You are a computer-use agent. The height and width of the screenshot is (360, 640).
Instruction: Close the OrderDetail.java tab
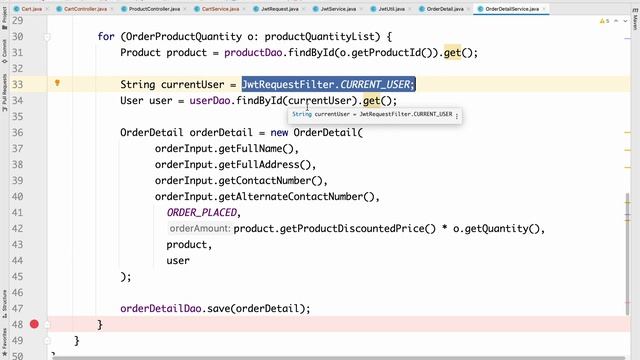(x=469, y=9)
